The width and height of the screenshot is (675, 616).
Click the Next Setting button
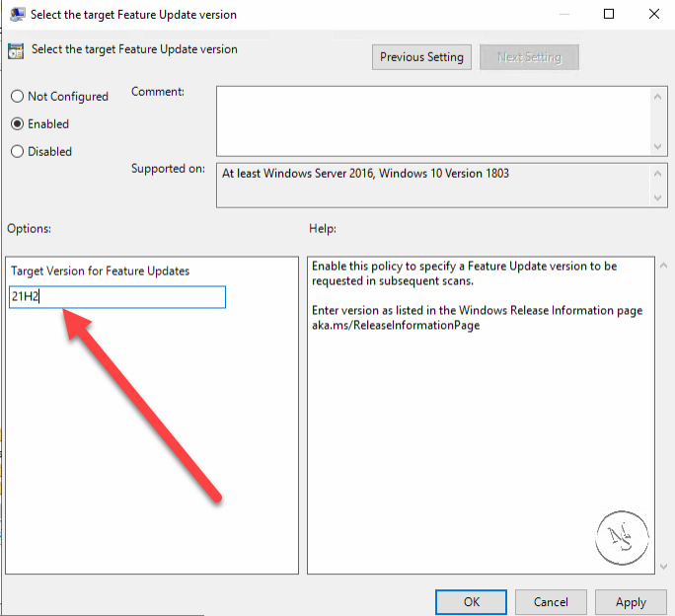529,57
